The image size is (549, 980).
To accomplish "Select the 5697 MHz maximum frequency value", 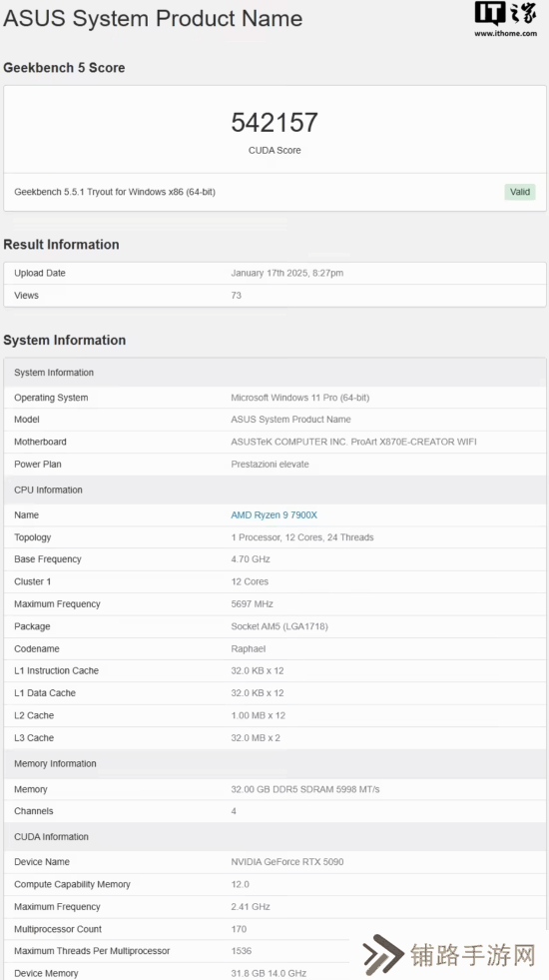I will click(x=252, y=604).
